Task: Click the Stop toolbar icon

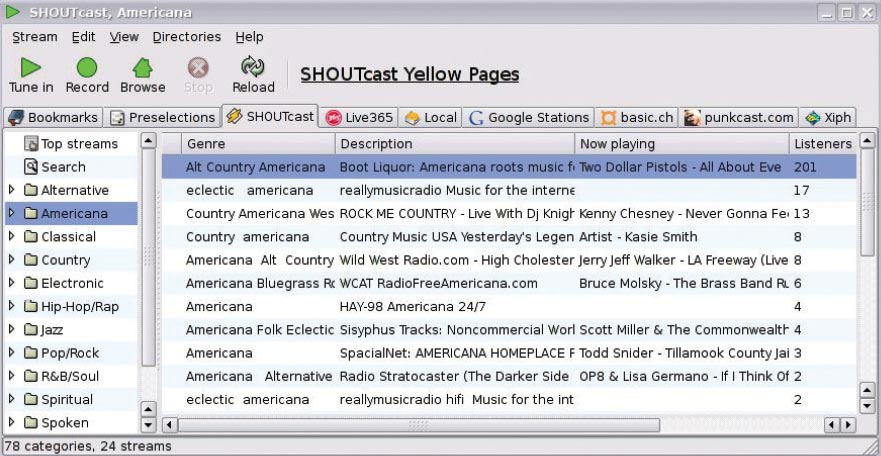Action: (198, 68)
